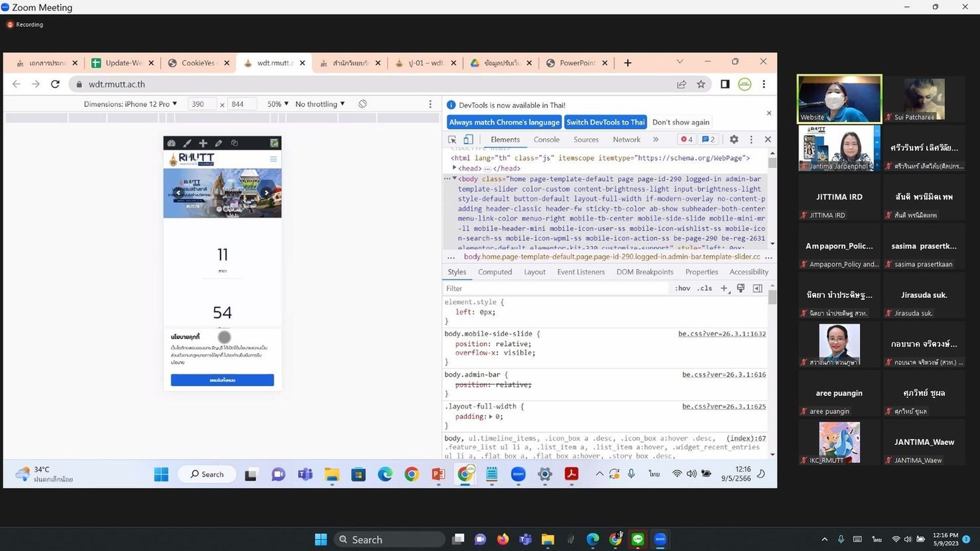Screen dimensions: 980x551
Task: Open the Computed styles tab
Action: 495,272
